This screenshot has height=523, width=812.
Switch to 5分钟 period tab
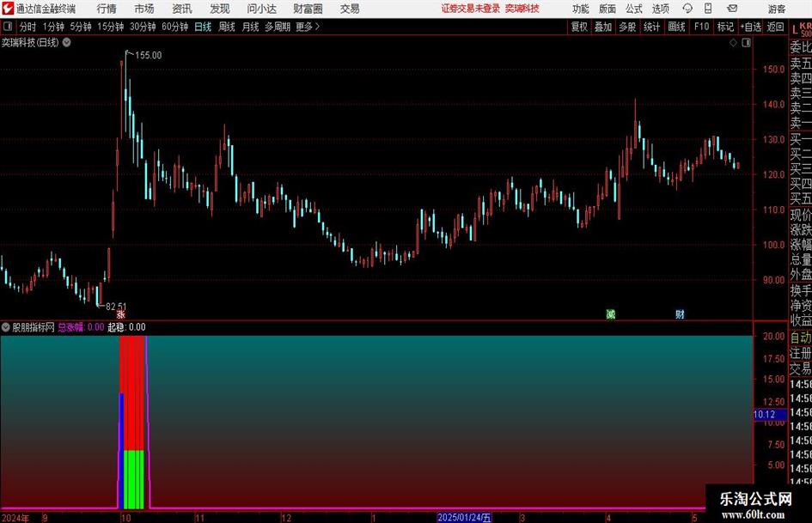(81, 27)
